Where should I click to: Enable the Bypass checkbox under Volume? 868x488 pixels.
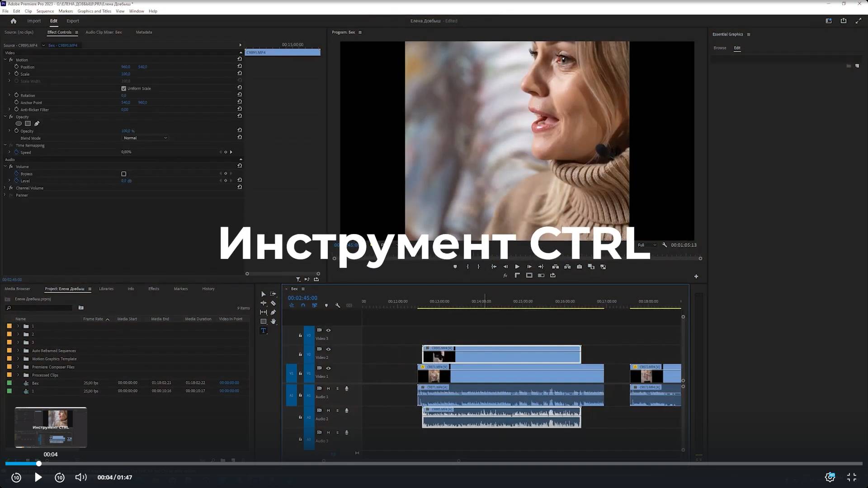[x=124, y=174]
